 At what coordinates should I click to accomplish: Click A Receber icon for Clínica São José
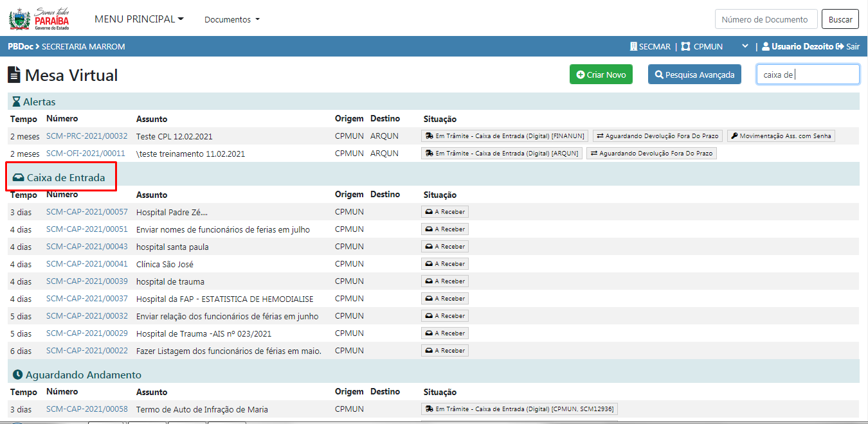[428, 264]
